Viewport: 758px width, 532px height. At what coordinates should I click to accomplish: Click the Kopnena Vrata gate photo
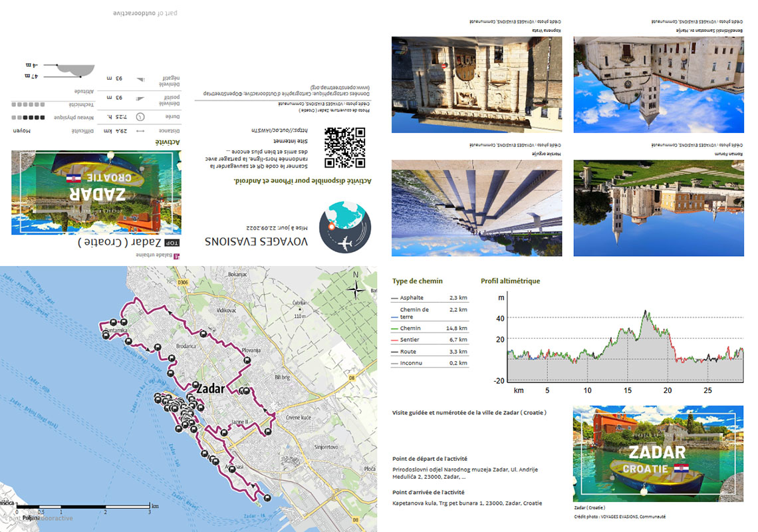pyautogui.click(x=477, y=84)
